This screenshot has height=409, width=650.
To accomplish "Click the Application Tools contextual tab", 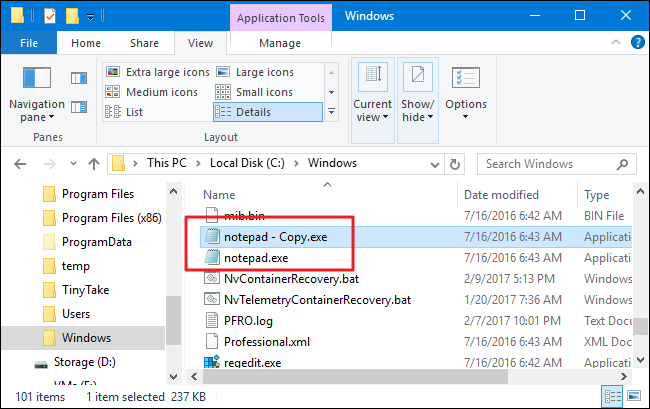I will (281, 18).
